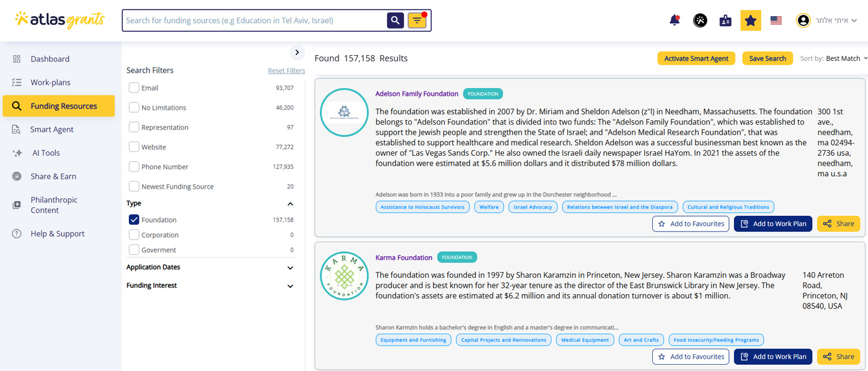
Task: Go to Dashboard
Action: 50,59
